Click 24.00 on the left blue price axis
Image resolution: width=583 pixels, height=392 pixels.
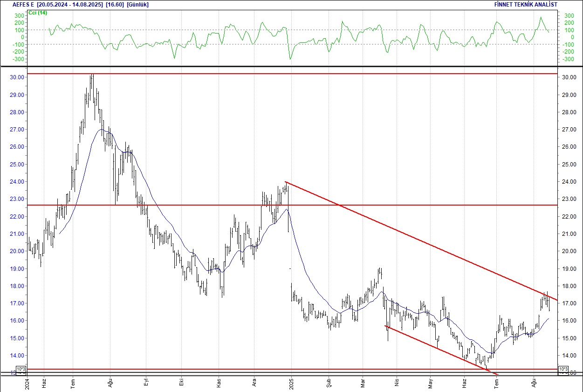(17, 182)
